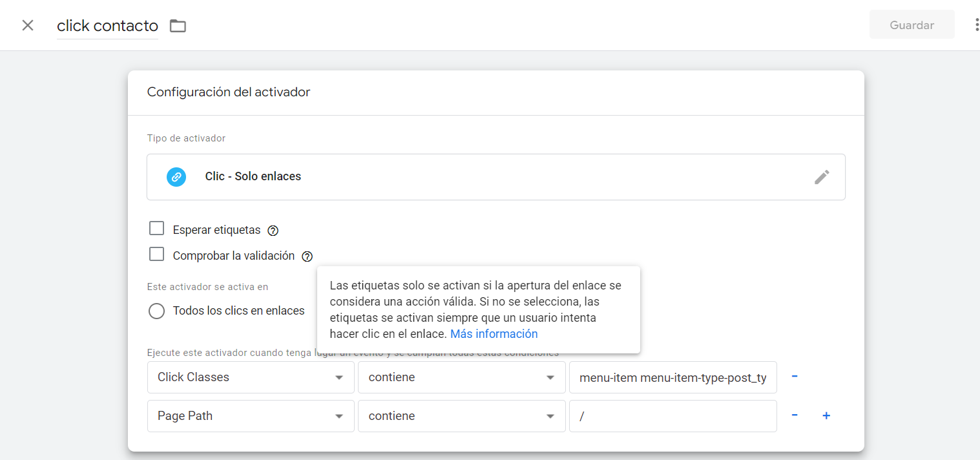Image resolution: width=980 pixels, height=460 pixels.
Task: Enable the Esperar etiquetas checkbox
Action: coord(156,229)
